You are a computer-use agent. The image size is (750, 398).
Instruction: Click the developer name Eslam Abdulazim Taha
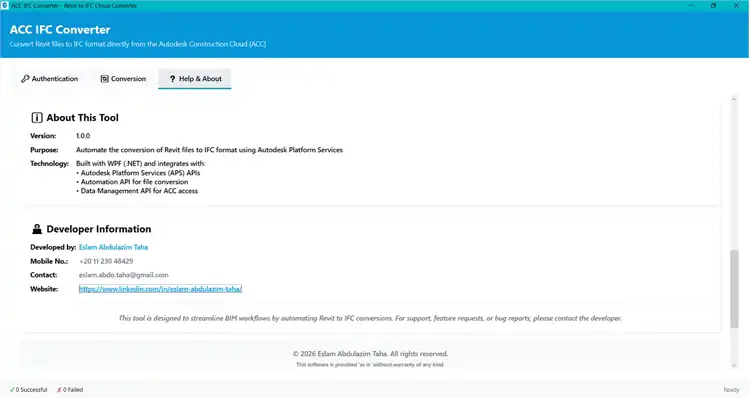(x=113, y=247)
